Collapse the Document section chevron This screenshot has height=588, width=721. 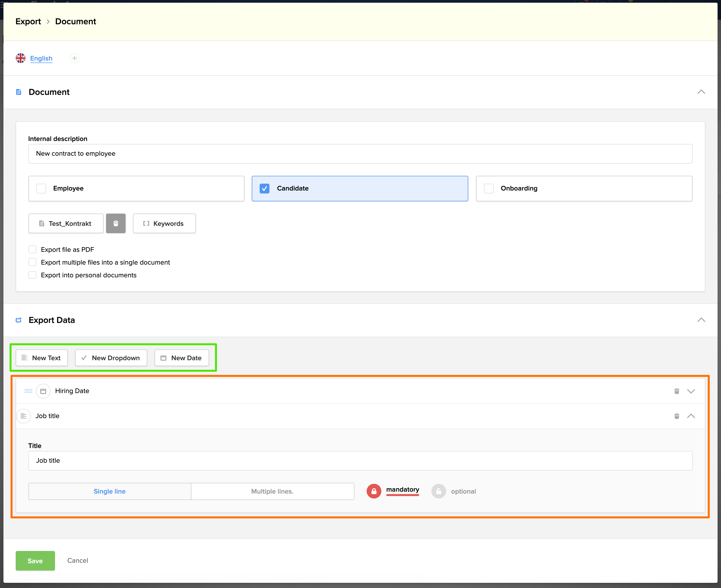701,92
